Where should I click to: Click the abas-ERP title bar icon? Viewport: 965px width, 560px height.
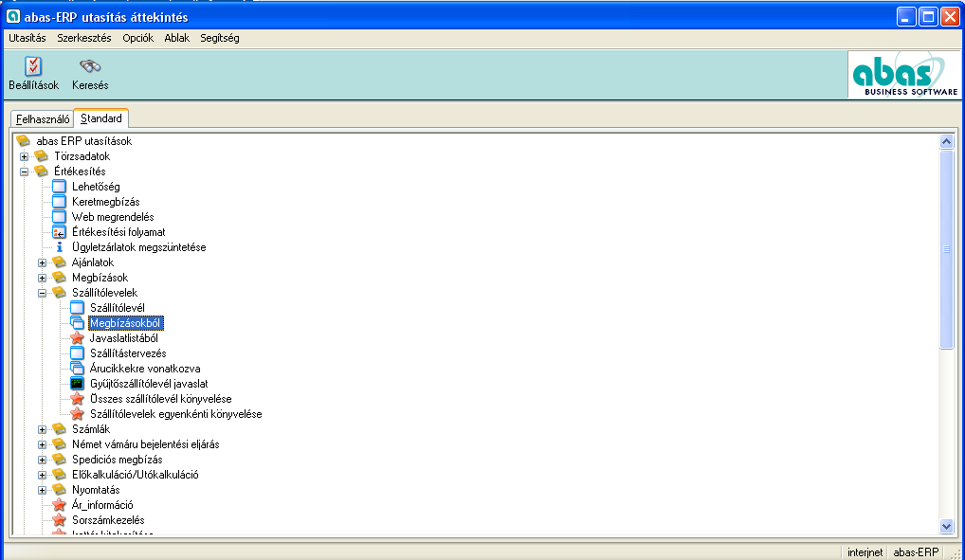click(x=13, y=17)
